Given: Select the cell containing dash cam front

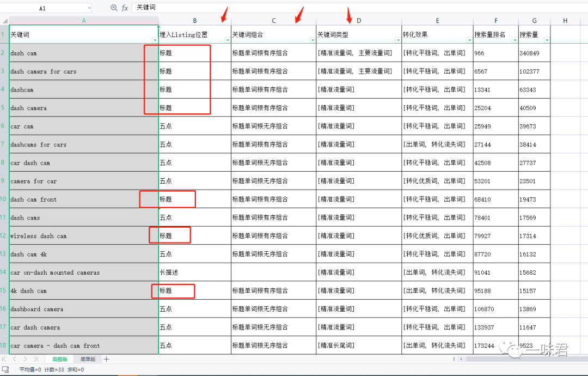Looking at the screenshot, I should pos(82,199).
